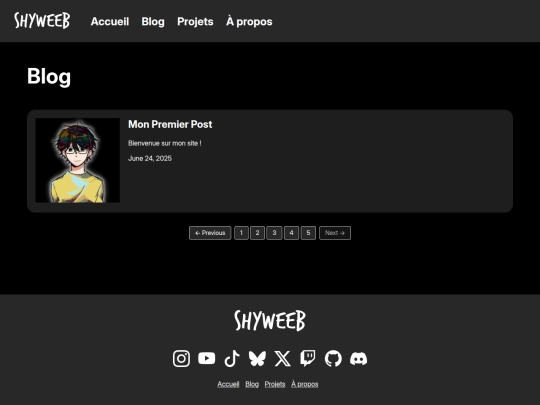Click the Shyweeb logo in header

(42, 21)
